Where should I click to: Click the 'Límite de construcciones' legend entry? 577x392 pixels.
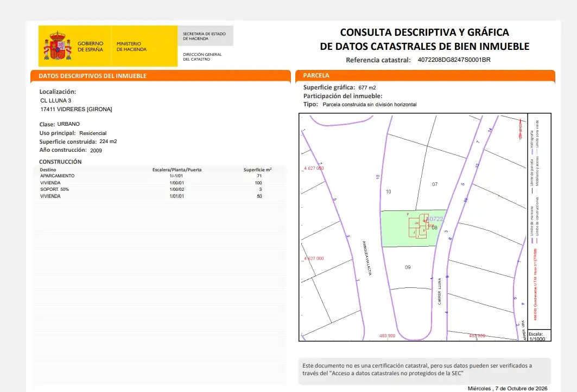point(537,220)
